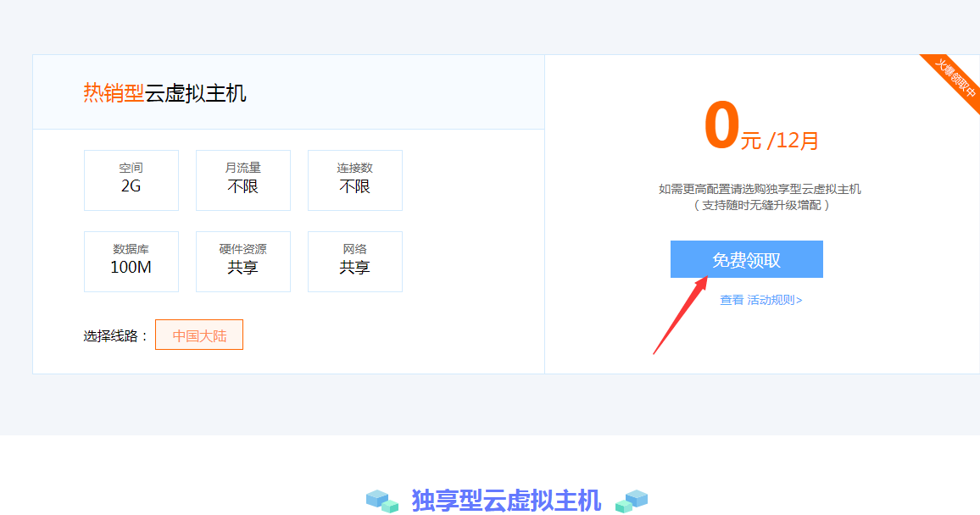Click the 连接数 不限 spec card

click(x=354, y=180)
